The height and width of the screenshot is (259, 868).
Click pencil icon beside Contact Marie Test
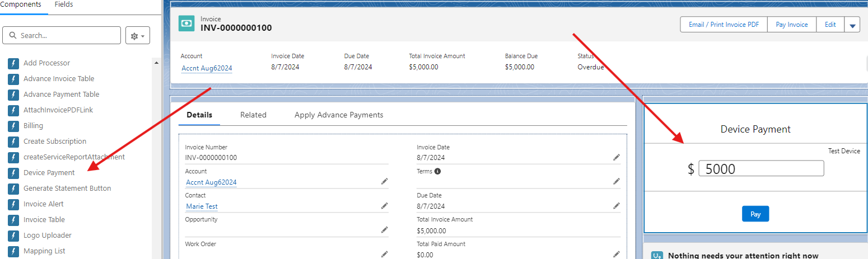click(385, 206)
